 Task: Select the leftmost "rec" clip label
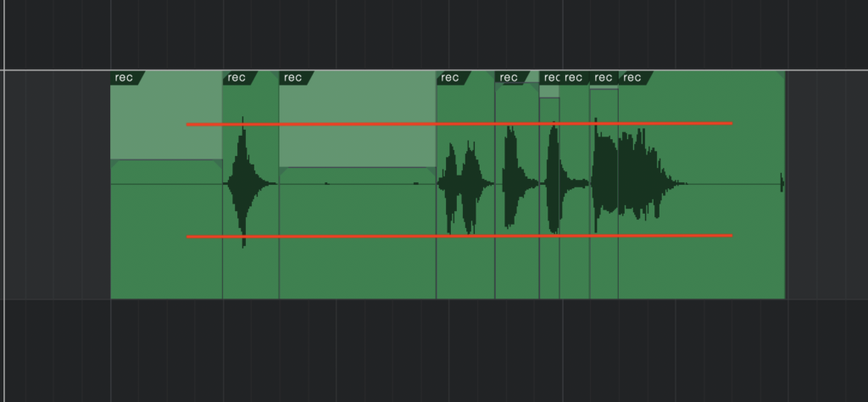[x=125, y=78]
